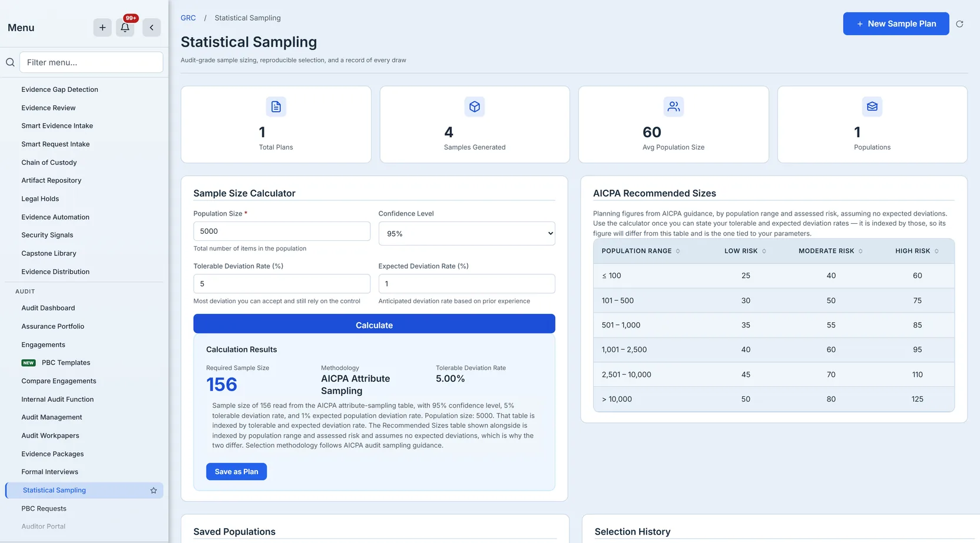Click the '501 – 1,000' range row

pos(773,325)
